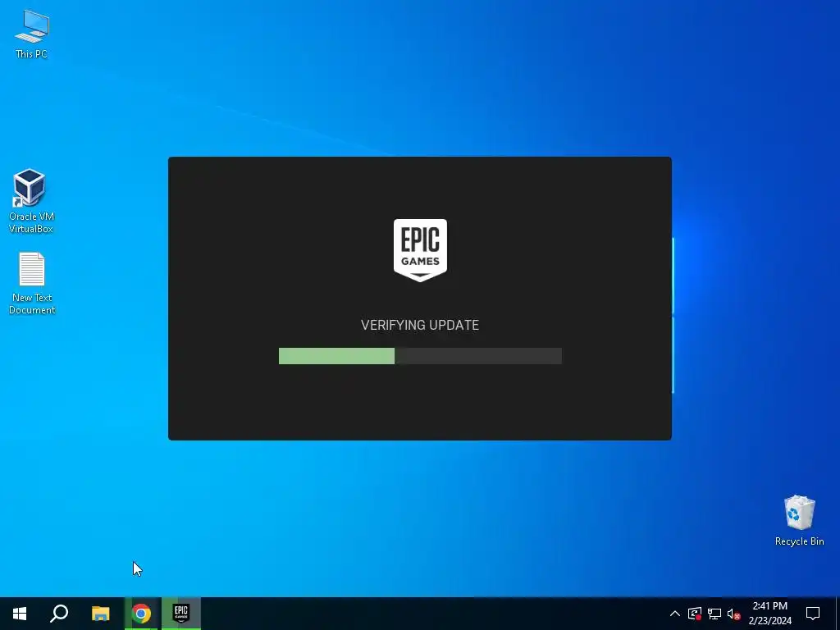Click the Epic Games taskbar button
Viewport: 840px width, 630px height.
(x=181, y=614)
